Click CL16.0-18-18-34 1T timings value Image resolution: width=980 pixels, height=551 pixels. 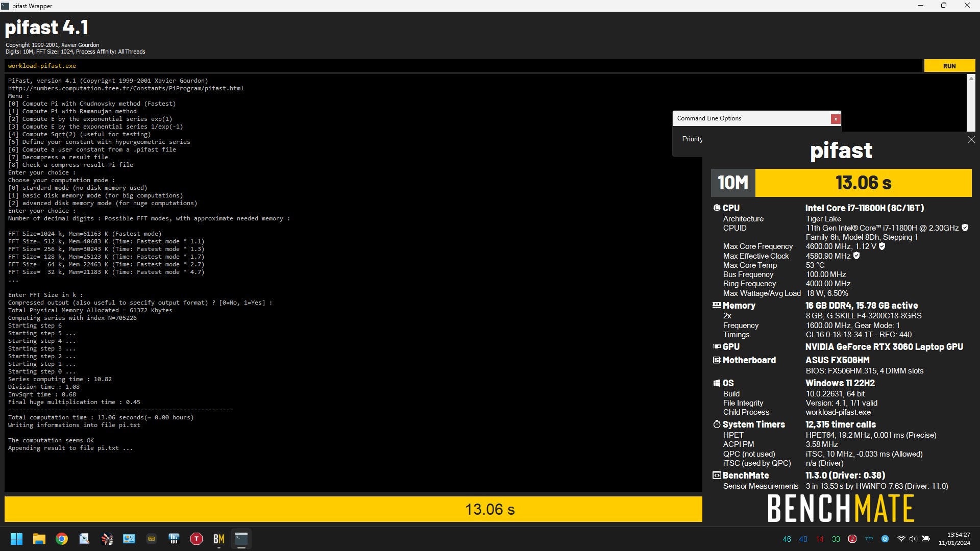pos(859,335)
